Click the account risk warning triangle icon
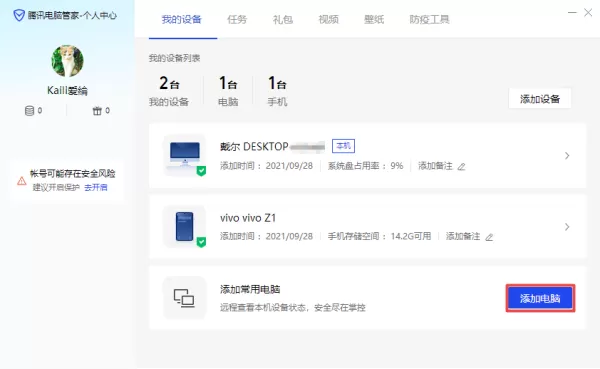 (22, 181)
